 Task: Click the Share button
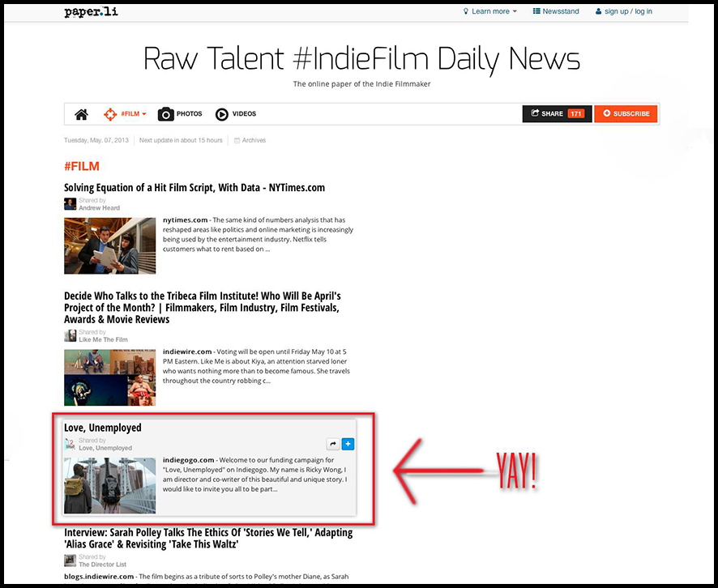[557, 114]
